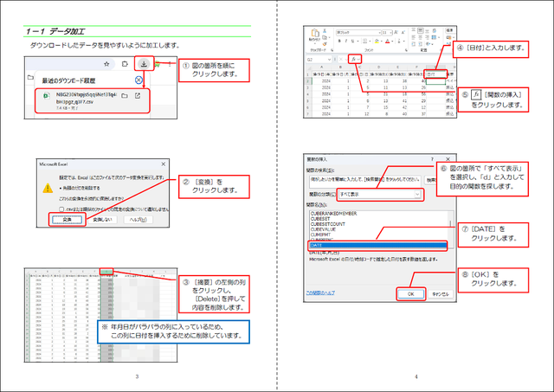The width and height of the screenshot is (554, 392).
Task: Open the Fill Color dropdown arrow
Action: pyautogui.click(x=382, y=41)
